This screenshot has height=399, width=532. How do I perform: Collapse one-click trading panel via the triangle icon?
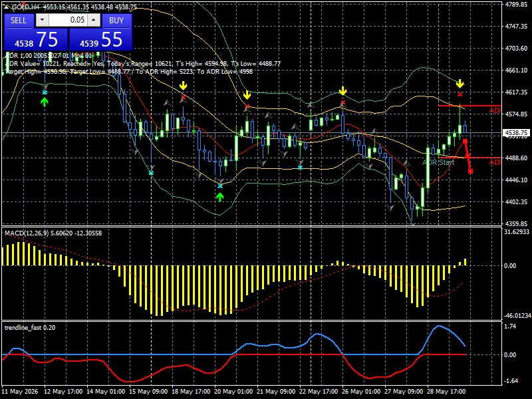pyautogui.click(x=7, y=7)
